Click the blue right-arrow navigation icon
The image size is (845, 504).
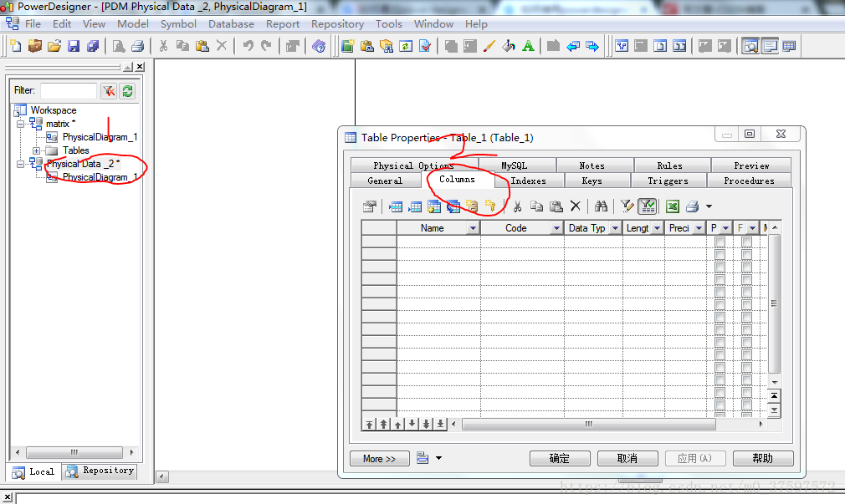pos(592,46)
